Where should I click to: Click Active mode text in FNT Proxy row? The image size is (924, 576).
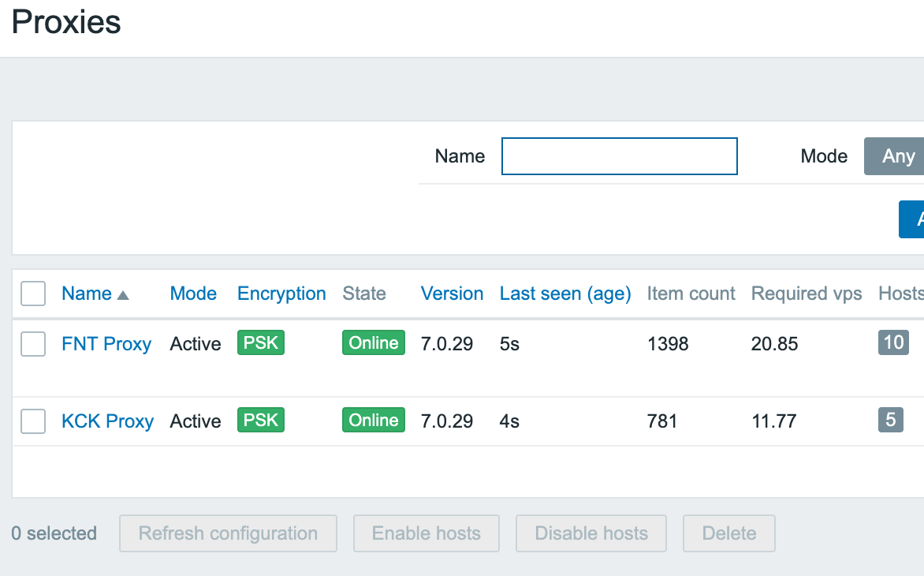coord(195,344)
